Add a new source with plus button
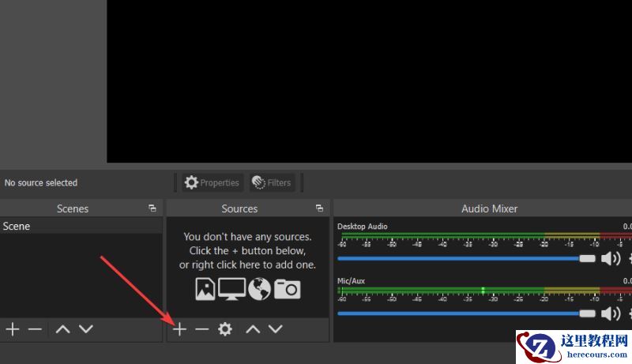This screenshot has height=364, width=632. coord(179,329)
